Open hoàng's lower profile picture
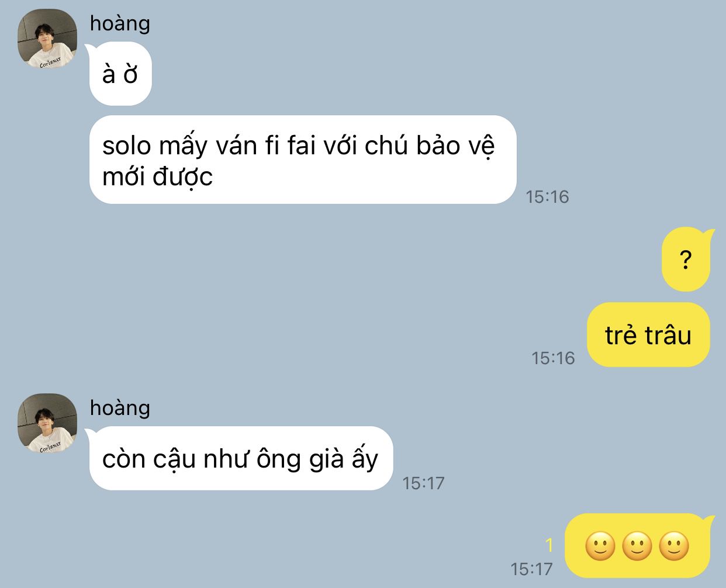Viewport: 726px width, 588px height. pyautogui.click(x=47, y=423)
